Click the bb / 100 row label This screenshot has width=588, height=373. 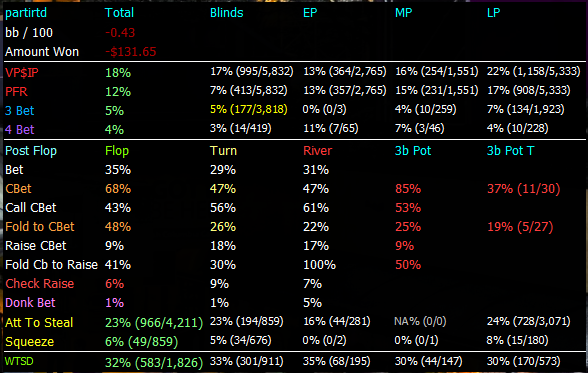pyautogui.click(x=29, y=33)
